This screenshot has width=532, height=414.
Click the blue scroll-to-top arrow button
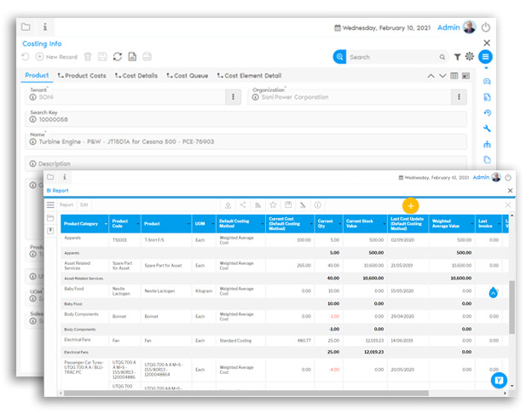click(x=492, y=292)
